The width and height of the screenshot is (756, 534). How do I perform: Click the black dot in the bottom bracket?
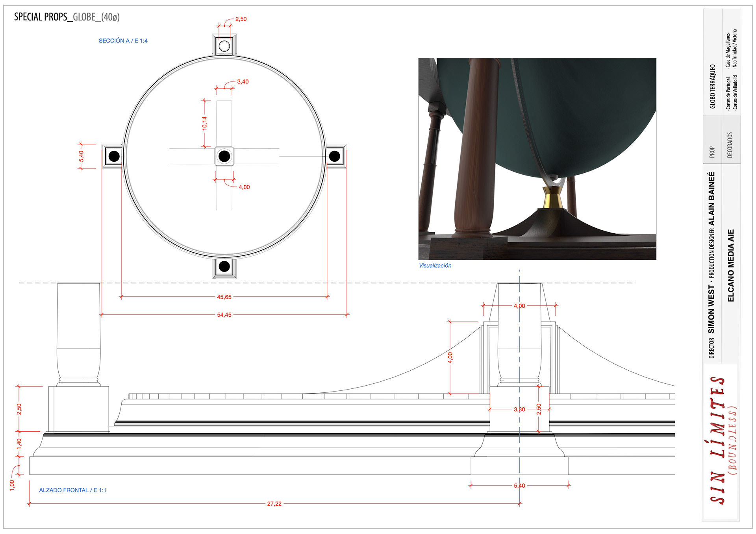pos(224,266)
